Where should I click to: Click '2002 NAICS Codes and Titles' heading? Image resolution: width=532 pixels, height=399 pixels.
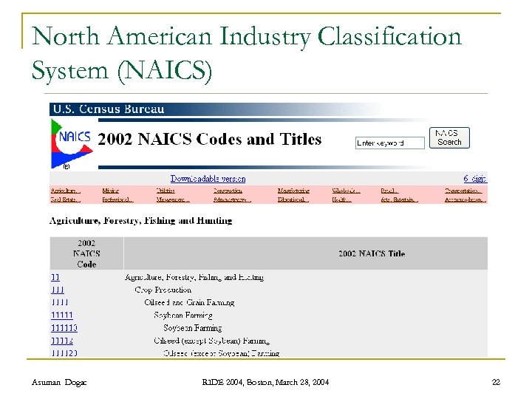(x=209, y=139)
